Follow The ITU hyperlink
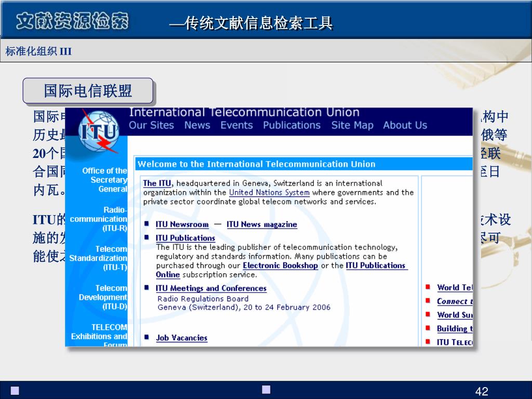This screenshot has height=399, width=532. click(x=157, y=183)
